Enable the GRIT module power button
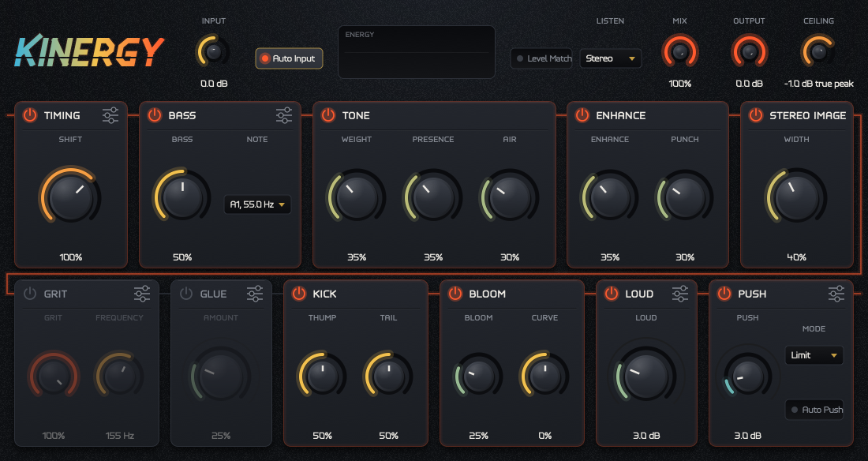The width and height of the screenshot is (868, 461). (30, 294)
